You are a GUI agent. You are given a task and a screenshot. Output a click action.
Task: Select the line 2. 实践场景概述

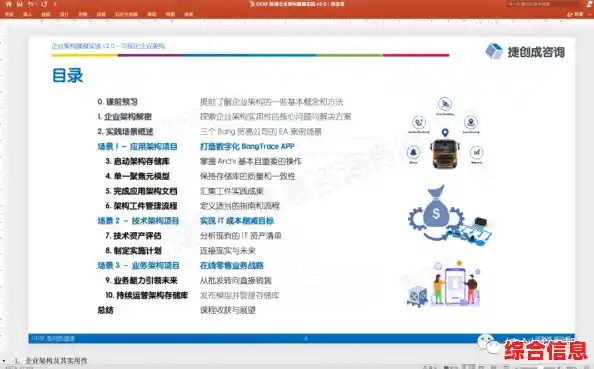pyautogui.click(x=125, y=131)
